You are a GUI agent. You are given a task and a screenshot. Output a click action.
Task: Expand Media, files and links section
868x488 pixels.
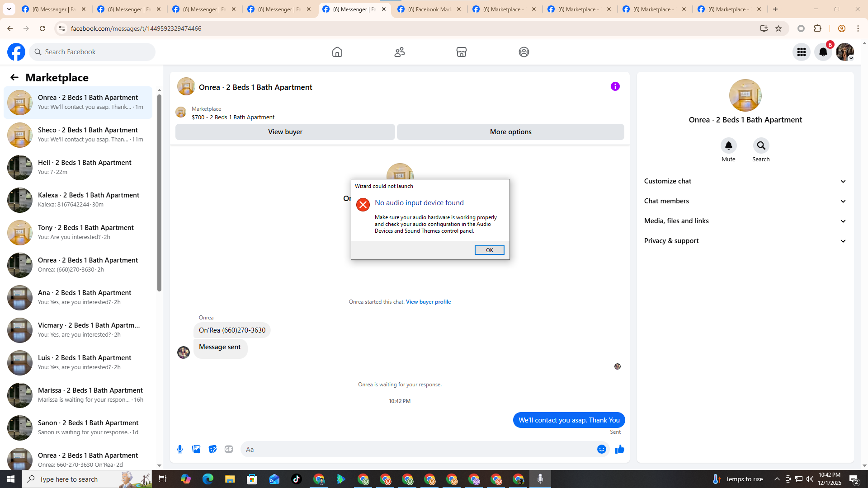coord(745,221)
